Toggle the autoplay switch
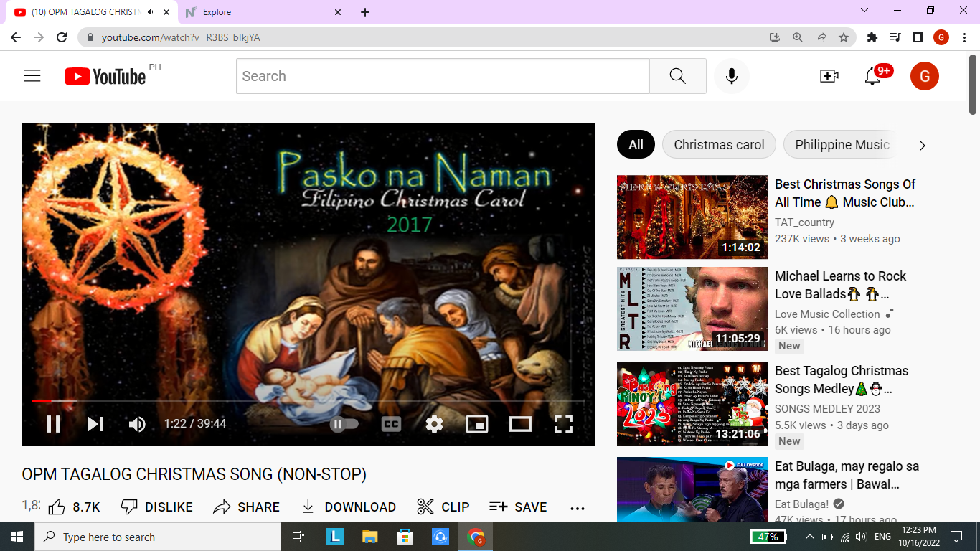Screen dimensions: 980x551 pyautogui.click(x=344, y=424)
